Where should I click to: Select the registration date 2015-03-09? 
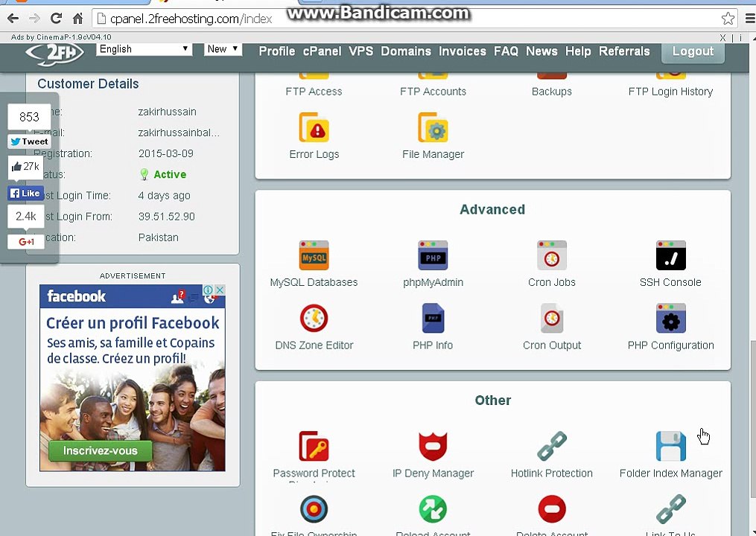tap(166, 153)
